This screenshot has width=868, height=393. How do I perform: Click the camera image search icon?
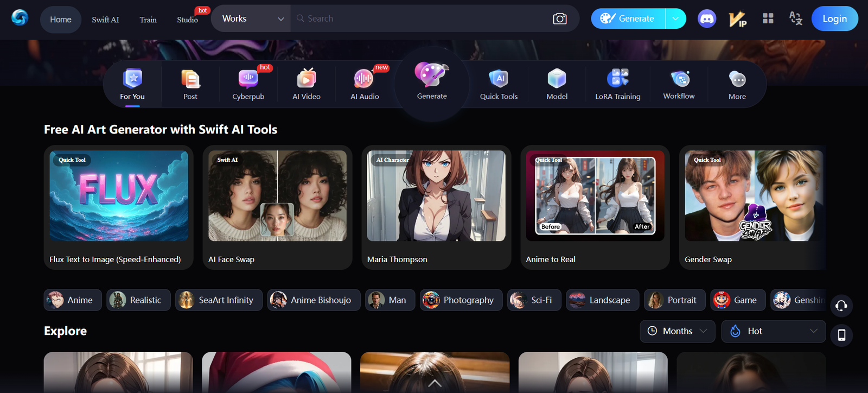point(559,19)
